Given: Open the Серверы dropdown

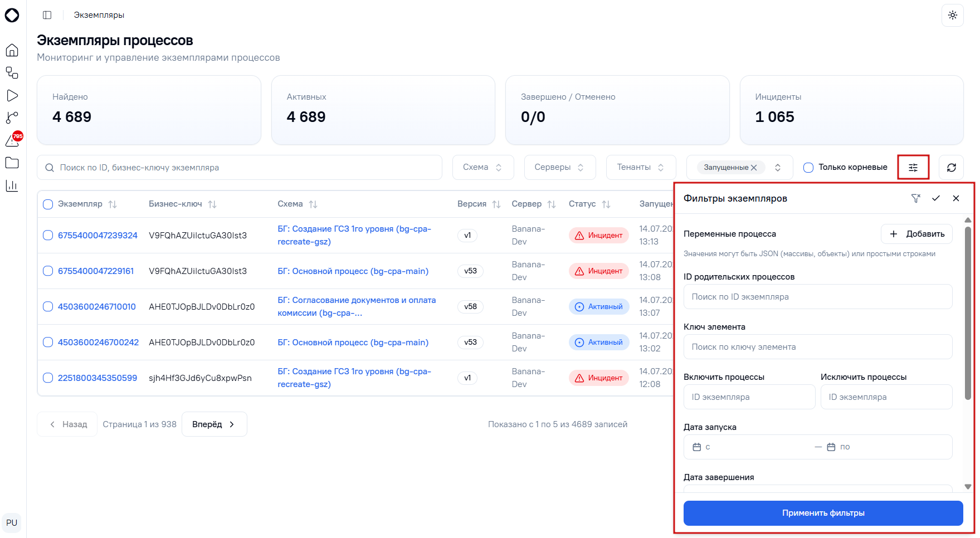Looking at the screenshot, I should click(x=559, y=167).
